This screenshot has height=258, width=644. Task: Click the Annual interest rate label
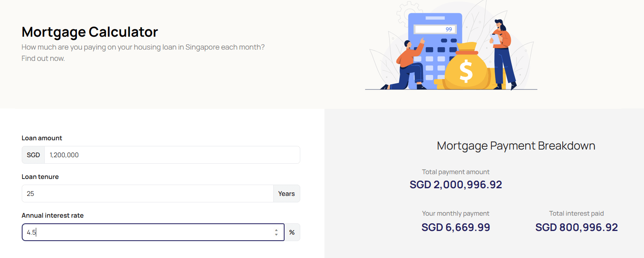(x=53, y=216)
